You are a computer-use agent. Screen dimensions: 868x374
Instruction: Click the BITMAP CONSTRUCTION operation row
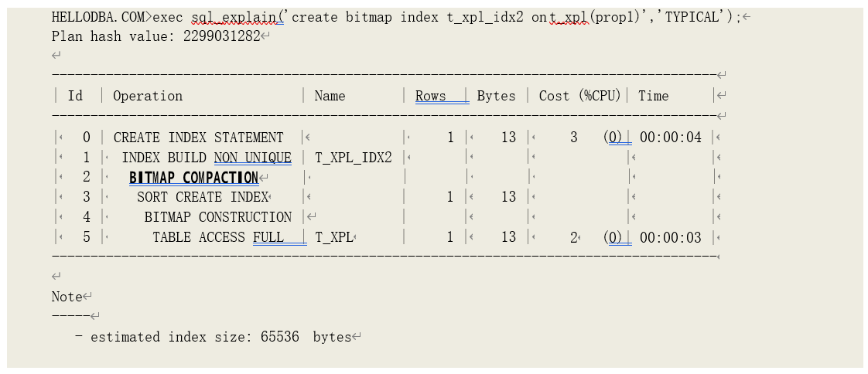217,217
